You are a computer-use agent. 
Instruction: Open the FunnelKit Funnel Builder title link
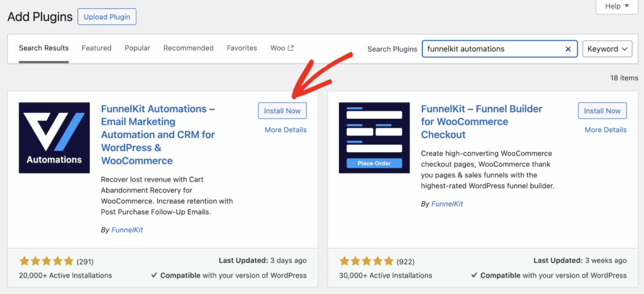pyautogui.click(x=482, y=122)
